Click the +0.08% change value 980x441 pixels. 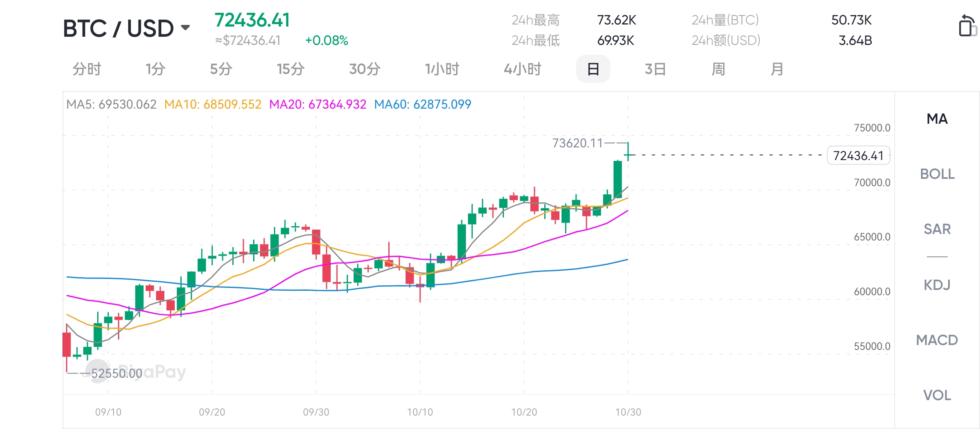point(327,40)
